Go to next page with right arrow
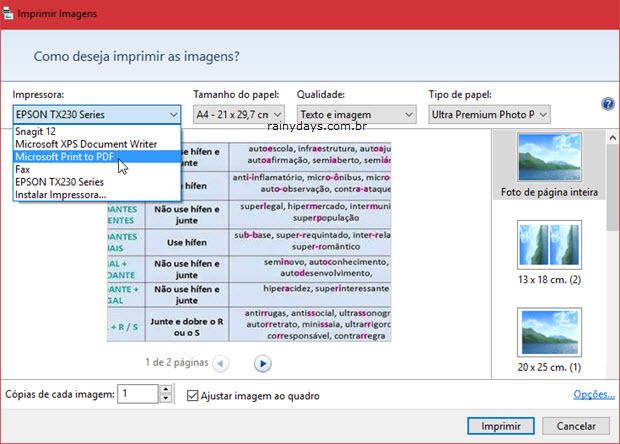The height and width of the screenshot is (444, 620). coord(262,363)
